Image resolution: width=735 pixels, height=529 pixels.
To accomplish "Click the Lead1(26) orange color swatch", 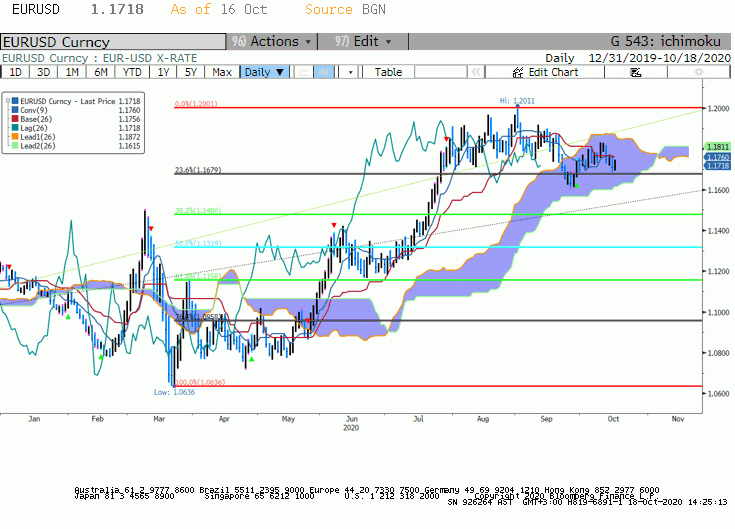I will (15, 137).
